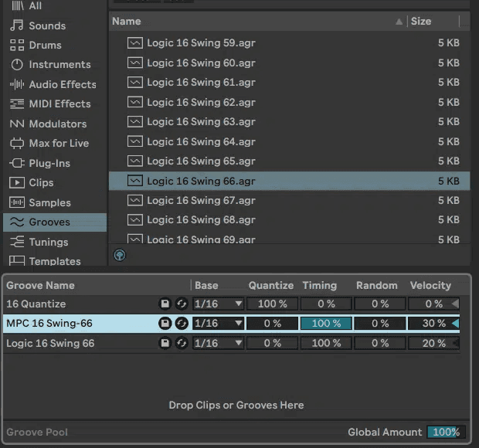
Task: Sort browser list by Name column
Action: (x=258, y=22)
